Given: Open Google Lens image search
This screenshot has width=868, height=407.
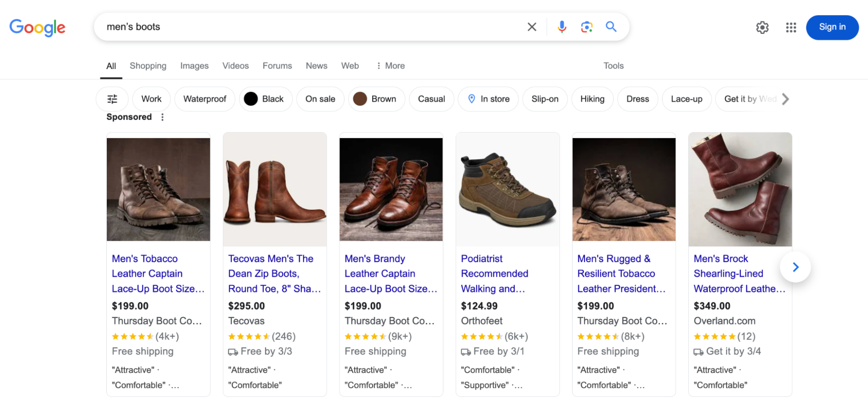Looking at the screenshot, I should pyautogui.click(x=586, y=26).
